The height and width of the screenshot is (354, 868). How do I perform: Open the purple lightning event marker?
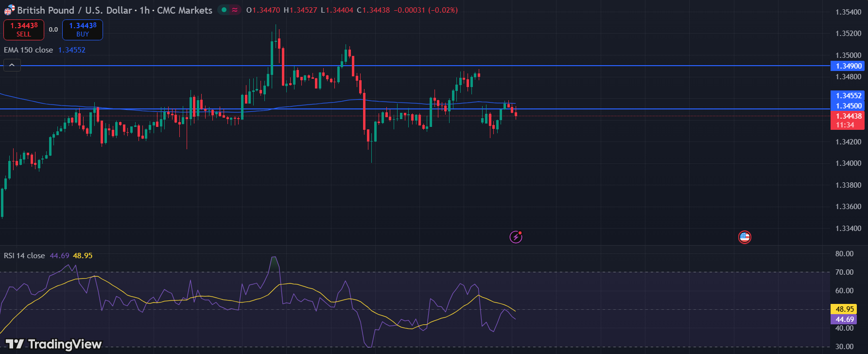pos(516,237)
